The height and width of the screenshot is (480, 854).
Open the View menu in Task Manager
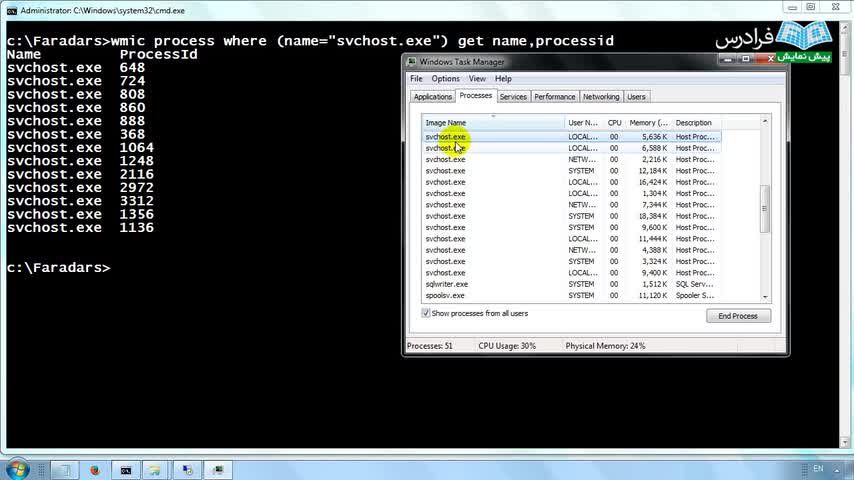point(477,78)
